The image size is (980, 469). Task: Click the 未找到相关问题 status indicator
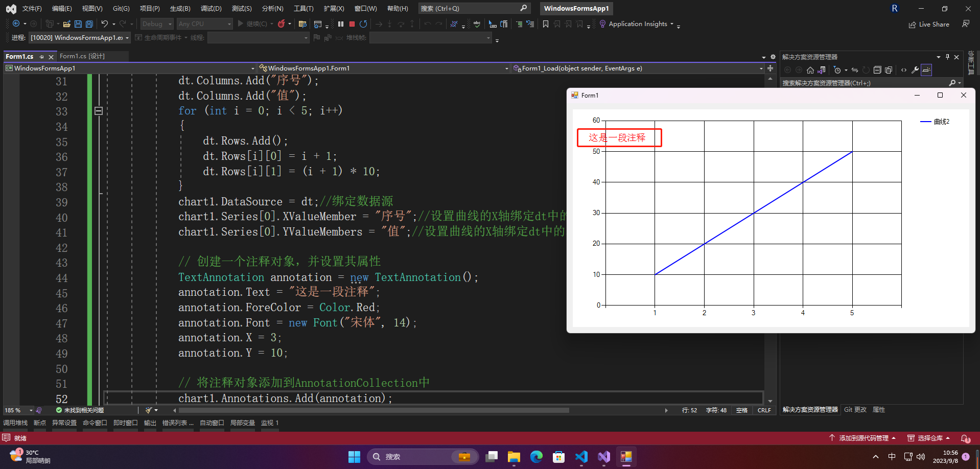tap(80, 410)
